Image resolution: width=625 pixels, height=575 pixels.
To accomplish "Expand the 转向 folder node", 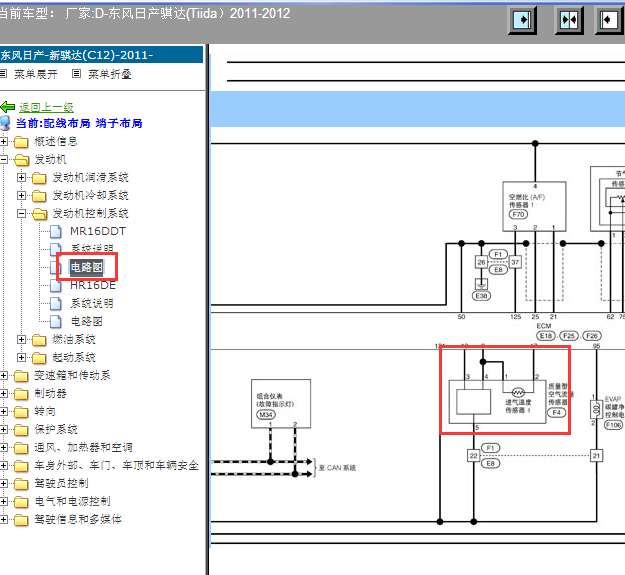I will click(x=4, y=411).
